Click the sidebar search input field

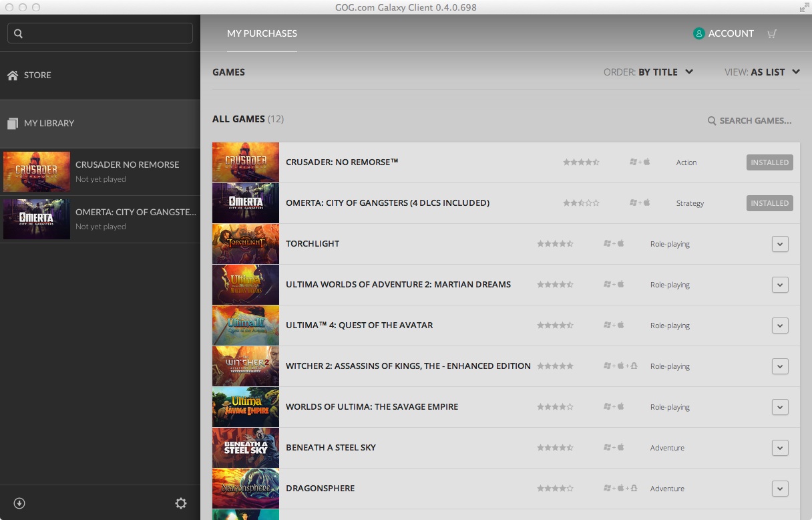pos(100,33)
